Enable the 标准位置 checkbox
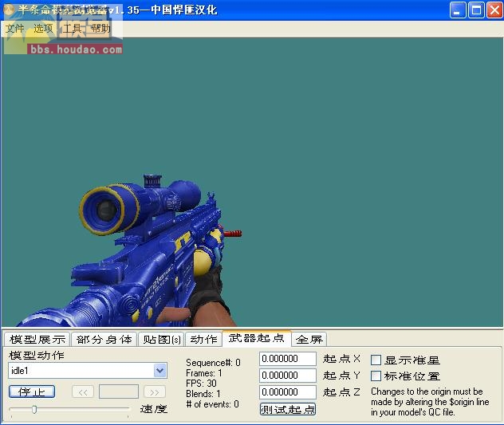 pos(376,376)
